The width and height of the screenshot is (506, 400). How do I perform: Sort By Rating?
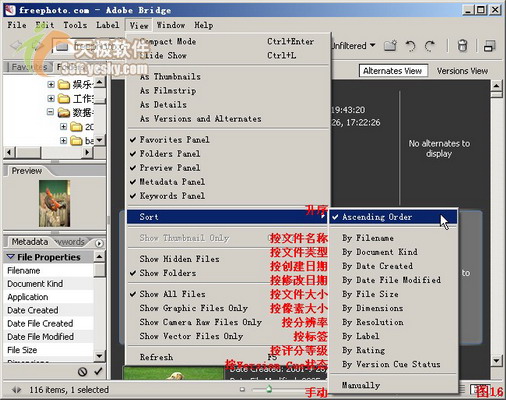pos(393,350)
